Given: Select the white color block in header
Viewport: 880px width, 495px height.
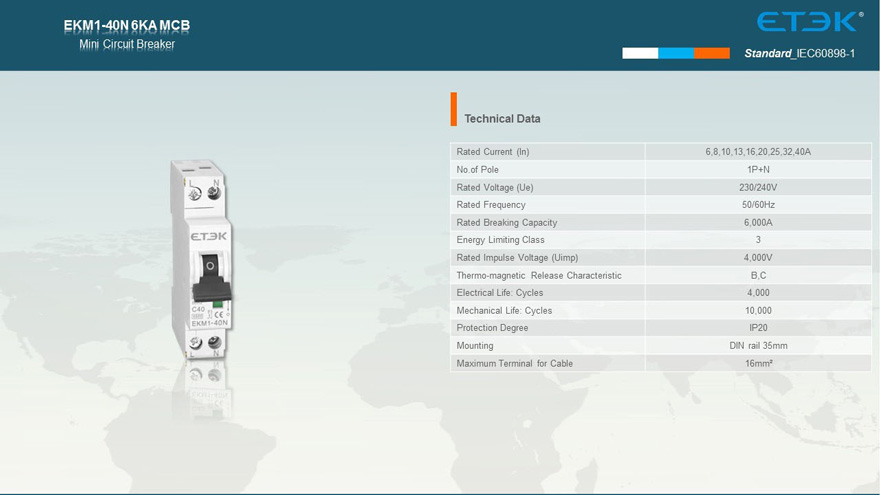Looking at the screenshot, I should coord(640,53).
